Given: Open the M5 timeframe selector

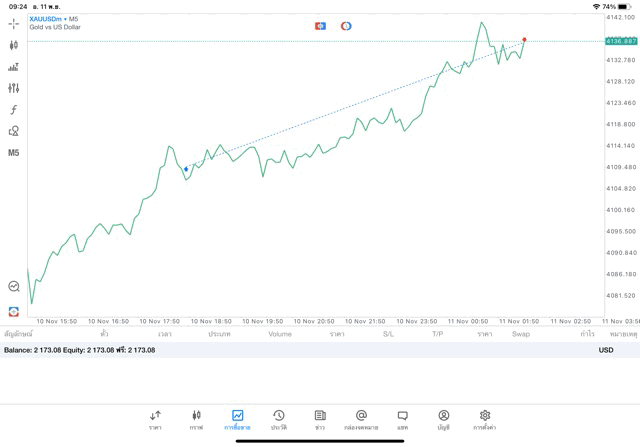Looking at the screenshot, I should tap(13, 153).
